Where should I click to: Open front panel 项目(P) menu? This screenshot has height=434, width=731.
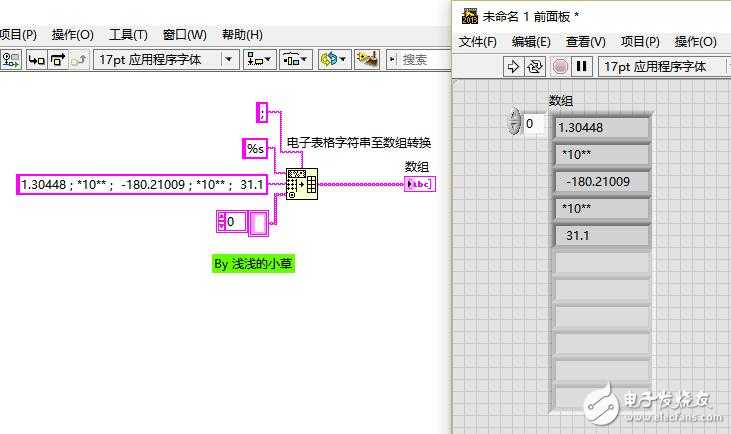(640, 42)
